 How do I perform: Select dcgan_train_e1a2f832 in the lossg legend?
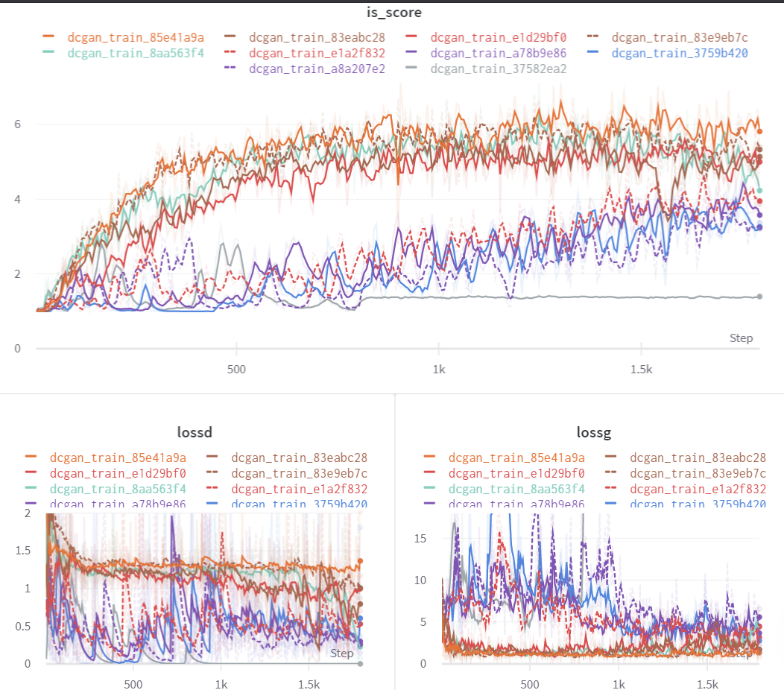(698, 489)
